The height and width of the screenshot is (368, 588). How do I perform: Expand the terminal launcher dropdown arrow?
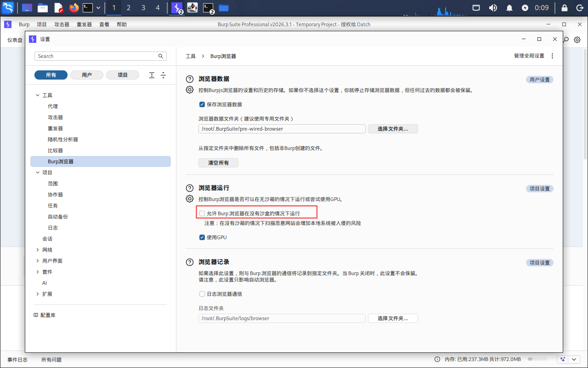coord(98,8)
